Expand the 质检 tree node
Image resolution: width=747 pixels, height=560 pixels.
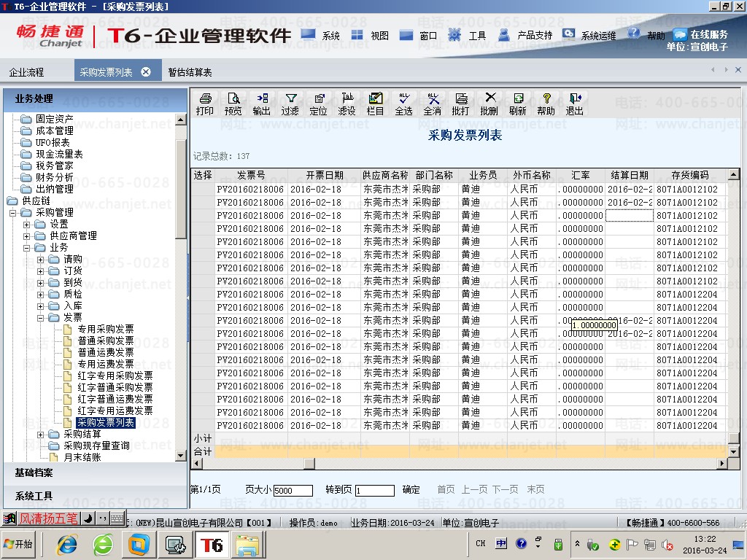pyautogui.click(x=41, y=295)
